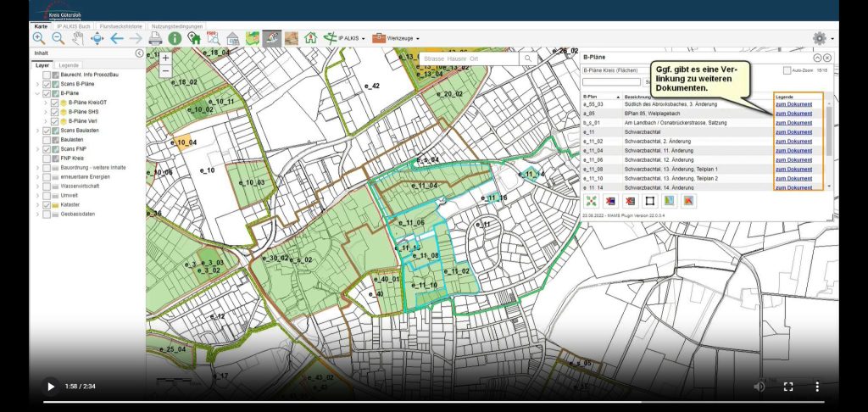Toggle the highlighted B-Pläne tool icon

(272, 38)
